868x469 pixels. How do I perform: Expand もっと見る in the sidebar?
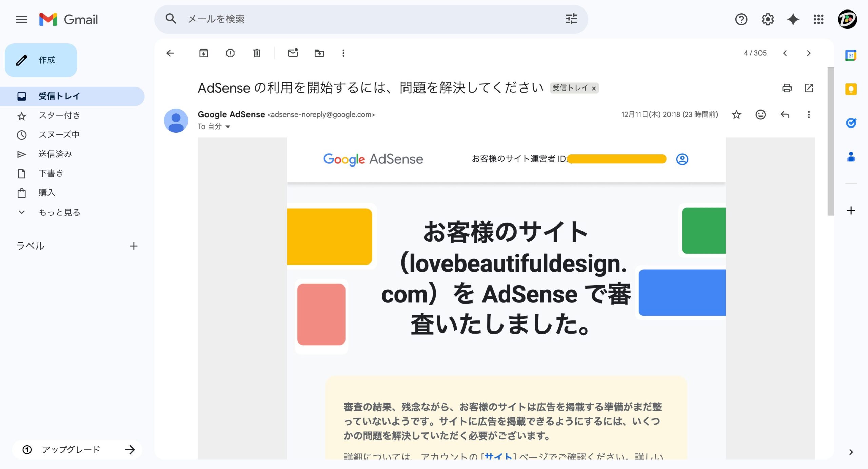click(59, 212)
